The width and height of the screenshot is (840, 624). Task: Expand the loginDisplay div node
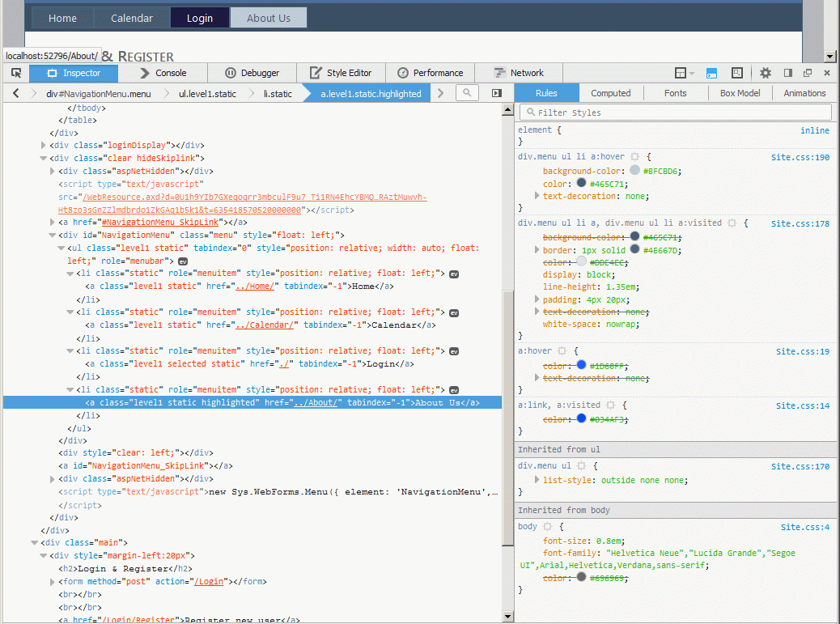click(44, 146)
